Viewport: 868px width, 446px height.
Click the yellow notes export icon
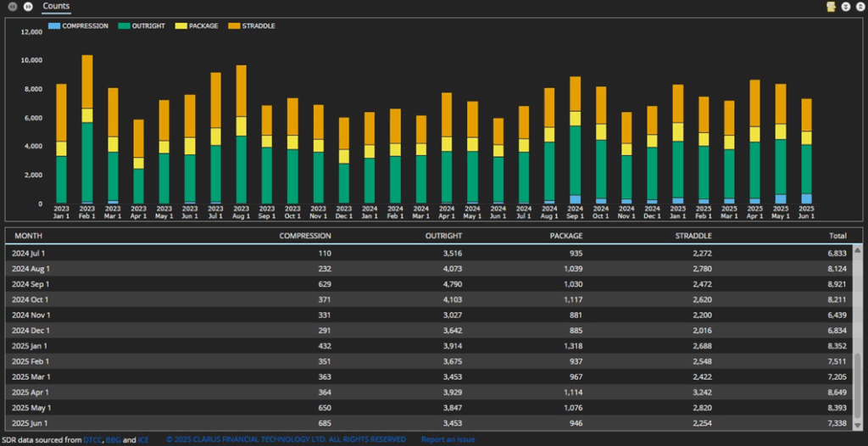click(x=831, y=7)
